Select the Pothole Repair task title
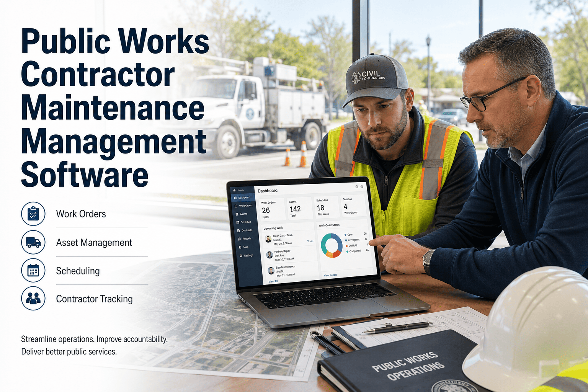Screen dimensions: 588x392 [283, 251]
